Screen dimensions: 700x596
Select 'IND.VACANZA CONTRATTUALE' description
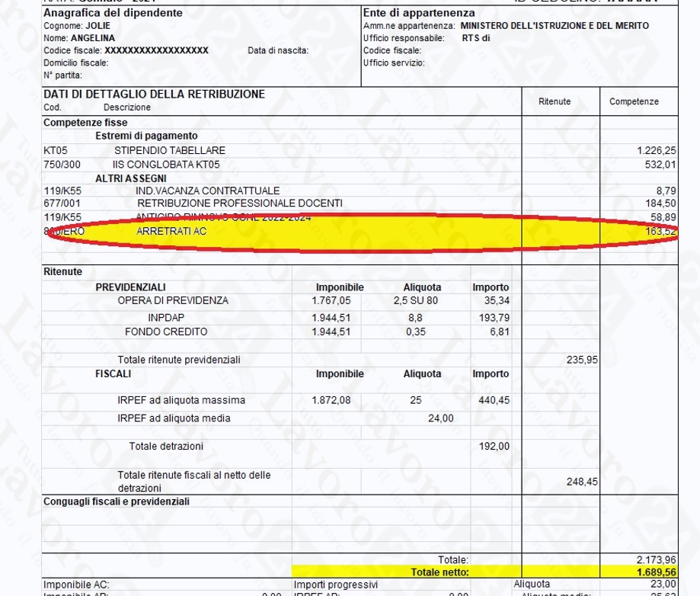(208, 191)
